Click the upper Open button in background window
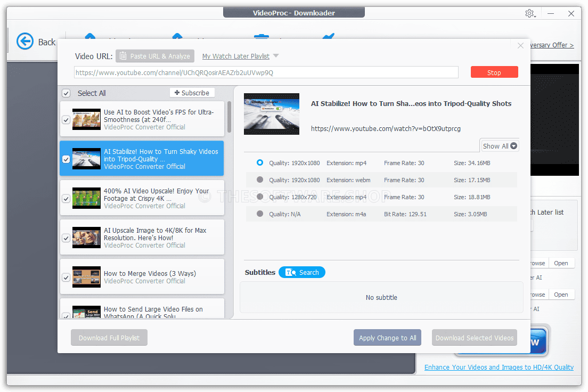 (561, 263)
